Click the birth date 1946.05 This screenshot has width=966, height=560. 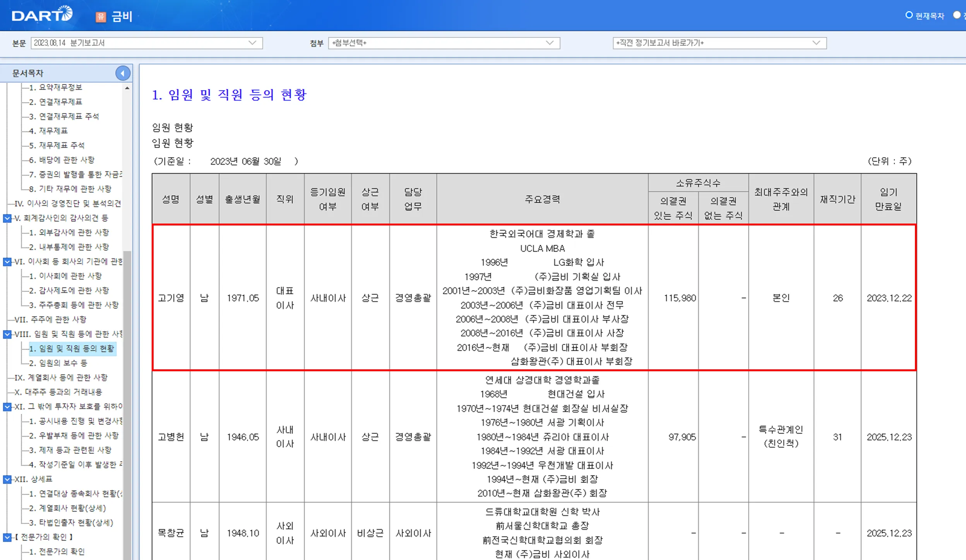pyautogui.click(x=243, y=437)
